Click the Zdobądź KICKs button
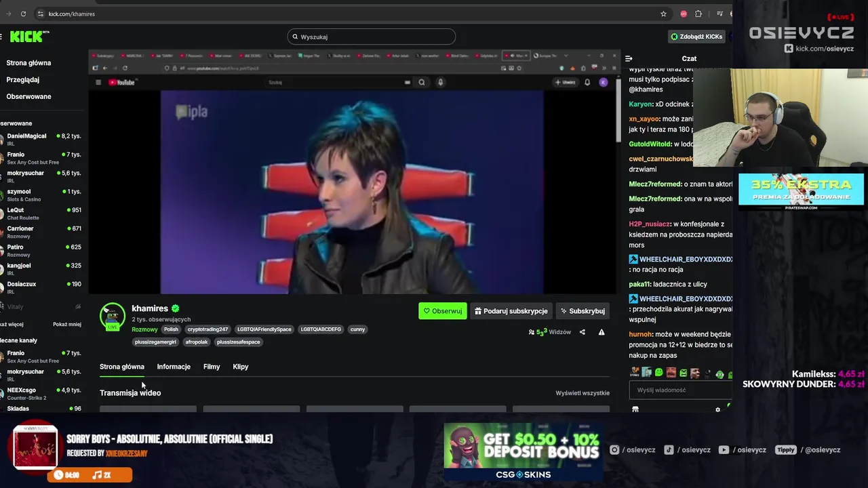The width and height of the screenshot is (868, 488). [x=696, y=37]
